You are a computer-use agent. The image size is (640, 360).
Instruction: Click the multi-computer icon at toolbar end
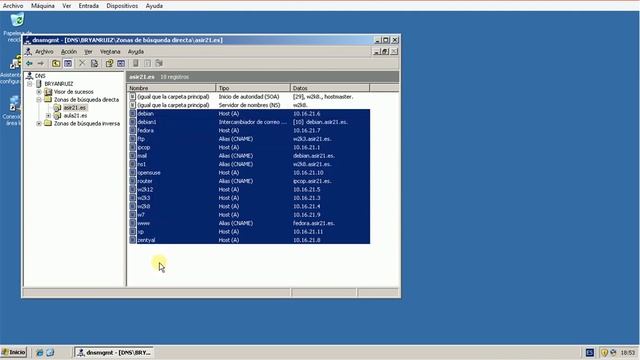point(159,63)
